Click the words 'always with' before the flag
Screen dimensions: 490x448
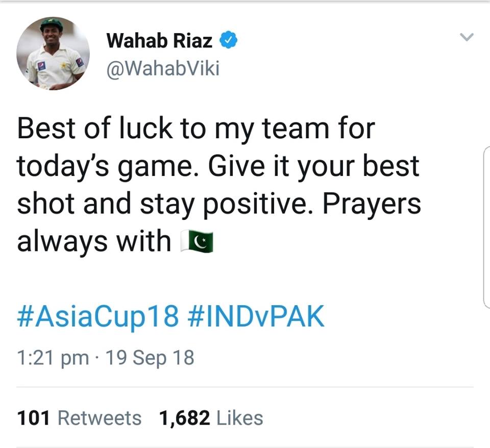tap(94, 241)
